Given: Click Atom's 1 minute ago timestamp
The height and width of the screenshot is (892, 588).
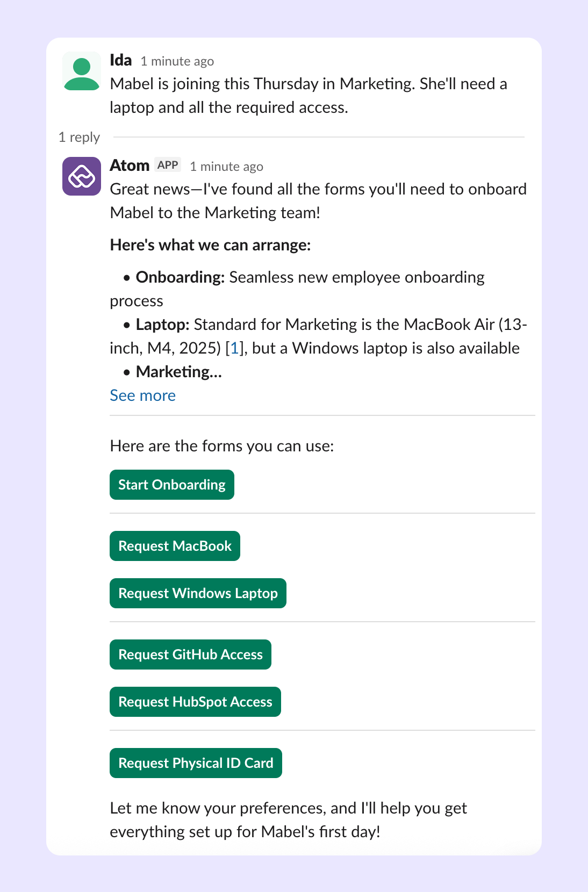Looking at the screenshot, I should pos(226,167).
